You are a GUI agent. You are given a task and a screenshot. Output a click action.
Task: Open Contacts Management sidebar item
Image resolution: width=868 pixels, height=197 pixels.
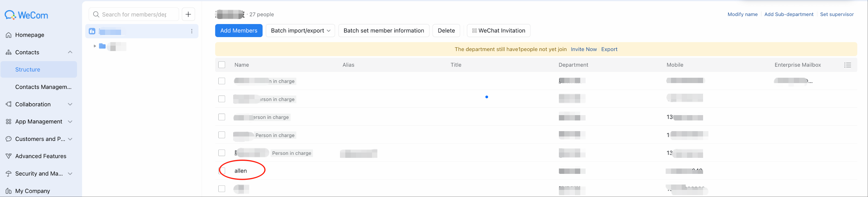click(x=43, y=87)
